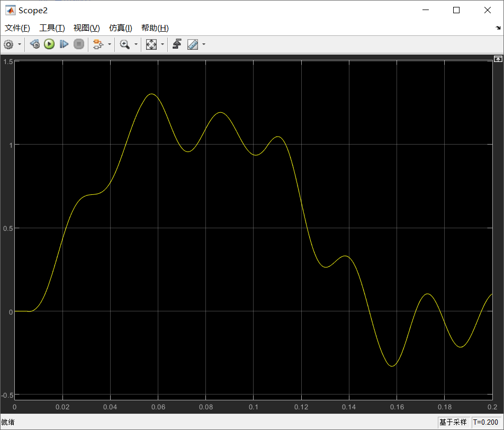Click the dock scope arrow icon

coord(498,28)
